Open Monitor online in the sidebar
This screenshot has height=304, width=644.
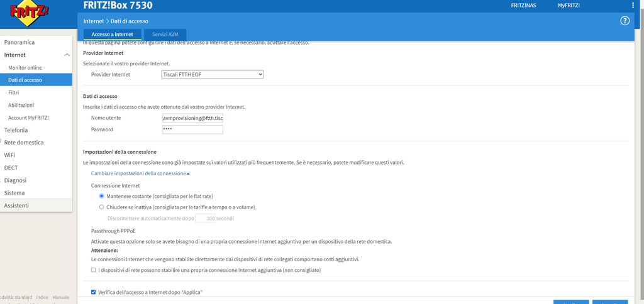click(x=25, y=68)
